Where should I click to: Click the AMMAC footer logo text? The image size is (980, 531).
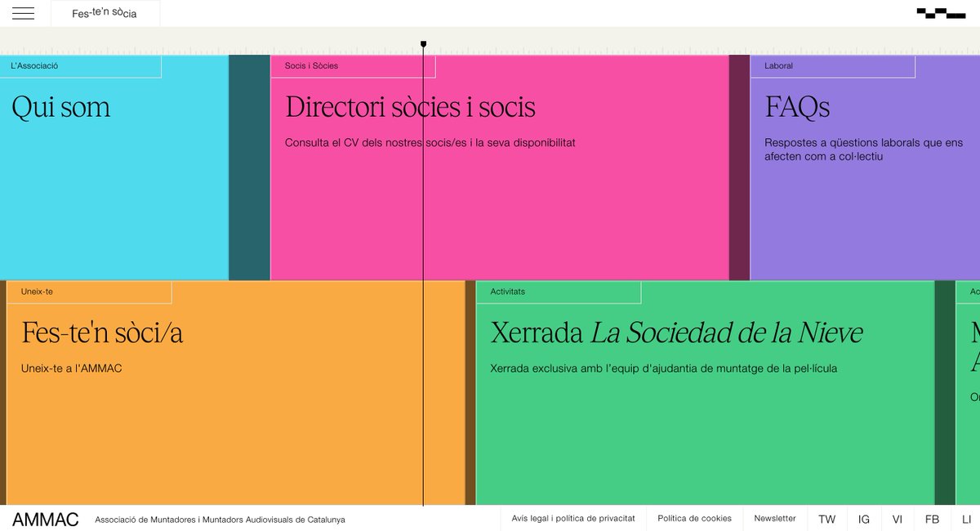click(46, 520)
